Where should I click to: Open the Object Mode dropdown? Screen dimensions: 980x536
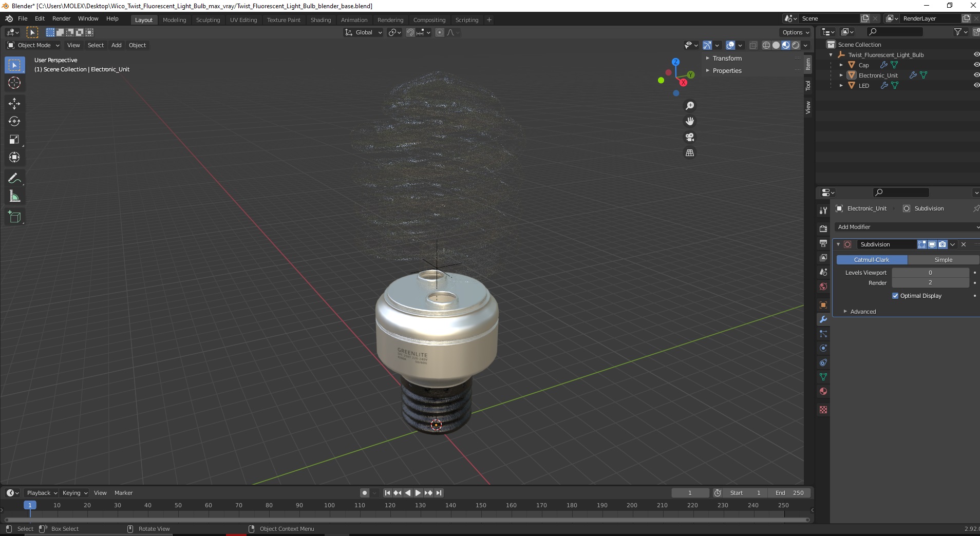click(x=33, y=45)
